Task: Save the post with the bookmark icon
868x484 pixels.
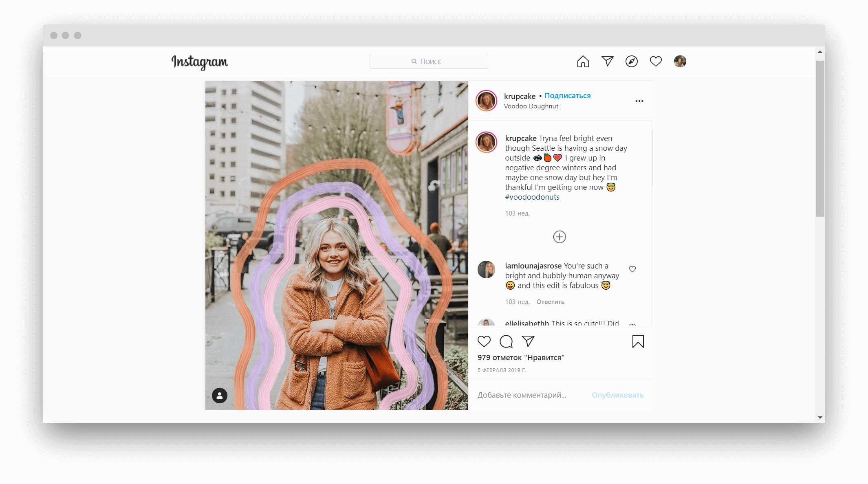Action: coord(638,341)
